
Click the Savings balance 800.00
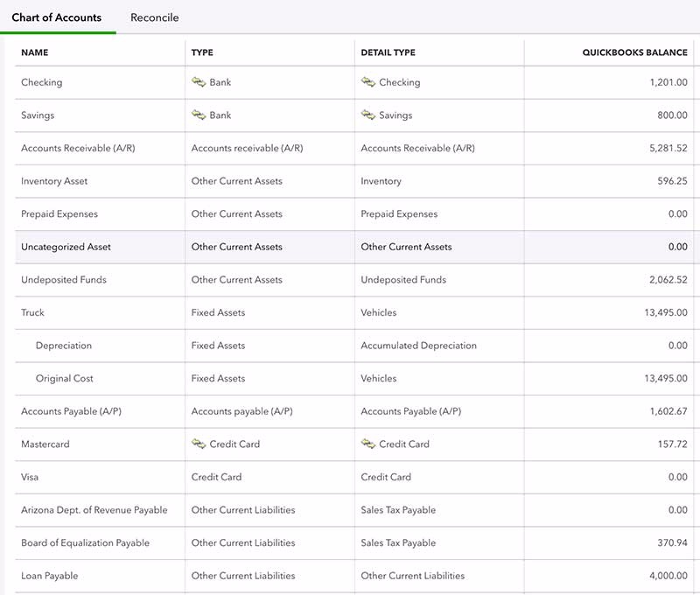click(x=672, y=115)
